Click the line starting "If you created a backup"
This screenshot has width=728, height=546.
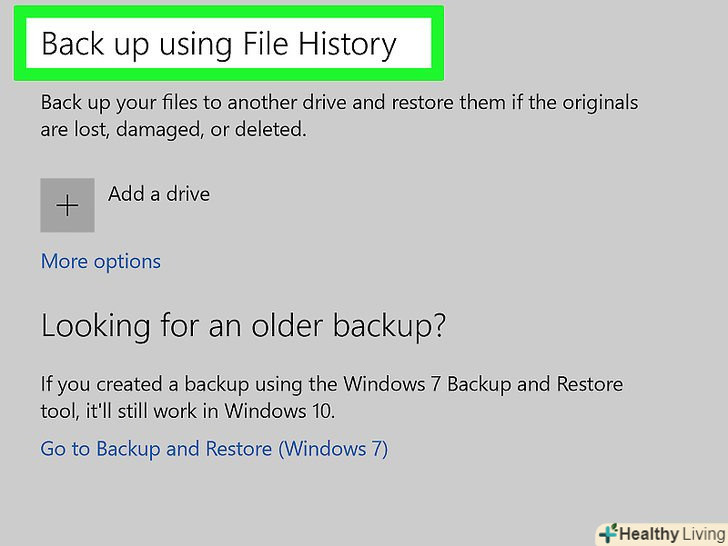click(x=331, y=384)
